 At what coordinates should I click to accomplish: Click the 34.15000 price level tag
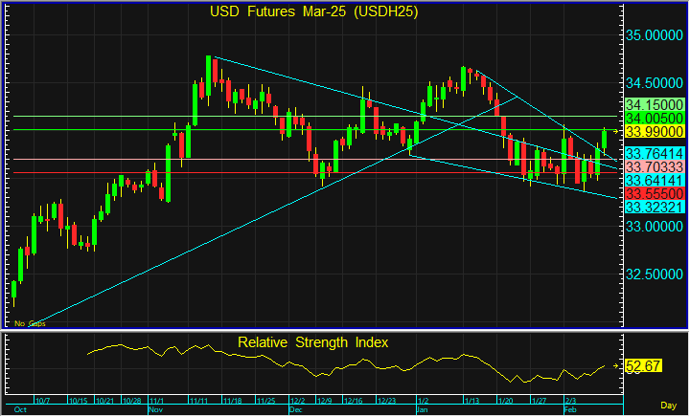(x=654, y=105)
